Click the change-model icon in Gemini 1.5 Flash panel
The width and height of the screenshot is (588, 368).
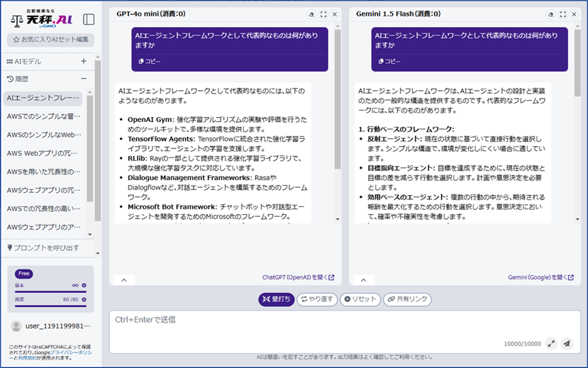tap(551, 14)
